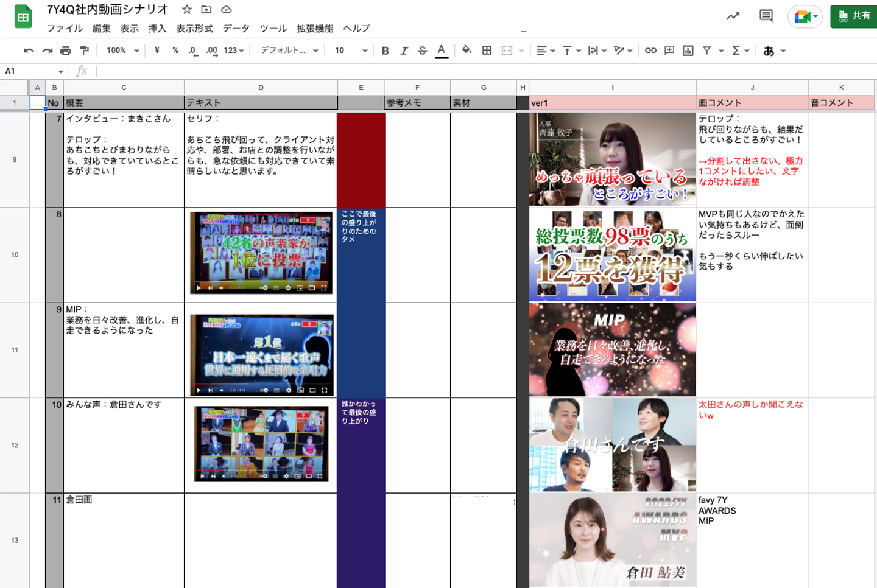Open the font size 10 dropdown
This screenshot has height=588, width=877.
[351, 51]
